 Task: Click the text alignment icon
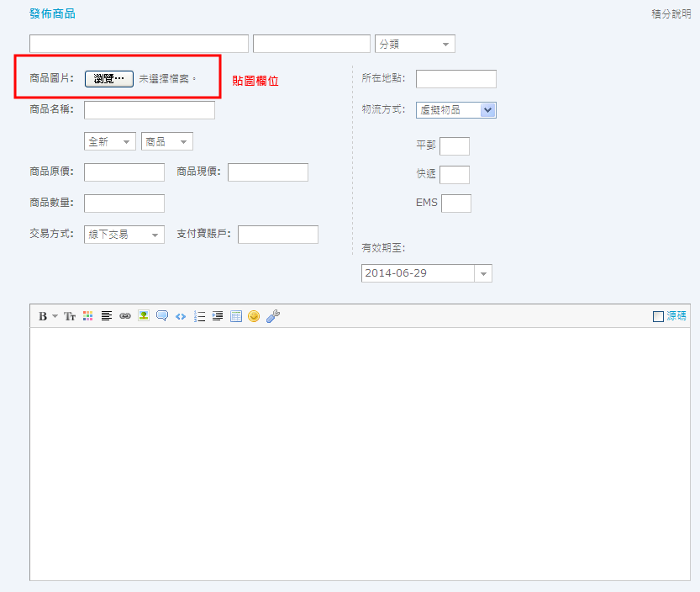point(106,316)
